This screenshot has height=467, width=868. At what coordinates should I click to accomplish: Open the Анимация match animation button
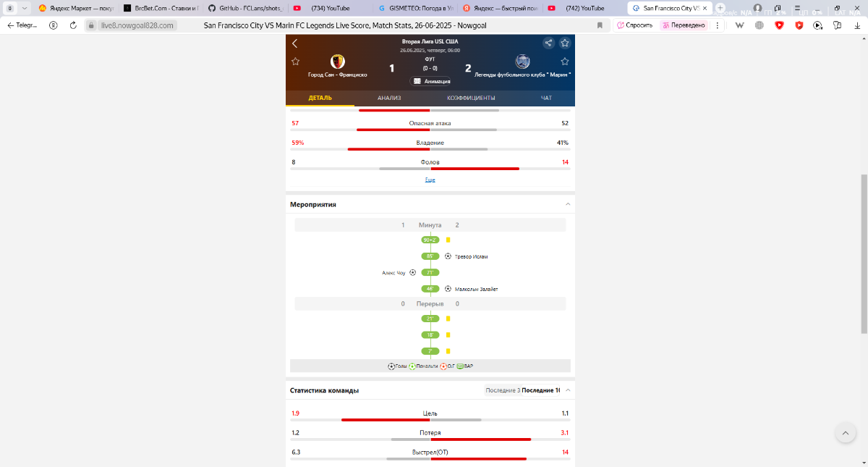(x=430, y=81)
